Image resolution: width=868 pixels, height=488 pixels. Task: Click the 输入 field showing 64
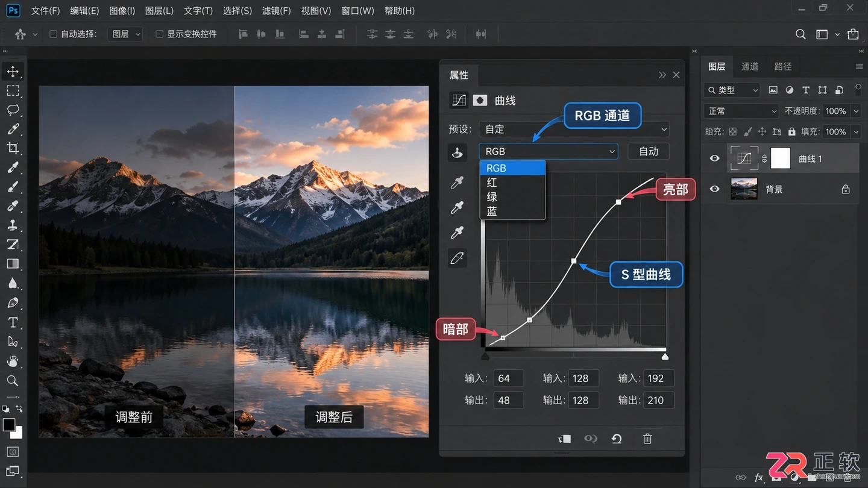click(x=509, y=378)
